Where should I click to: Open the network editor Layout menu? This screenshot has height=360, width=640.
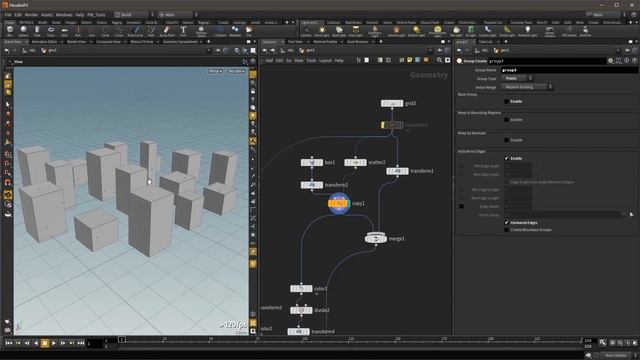click(x=325, y=60)
